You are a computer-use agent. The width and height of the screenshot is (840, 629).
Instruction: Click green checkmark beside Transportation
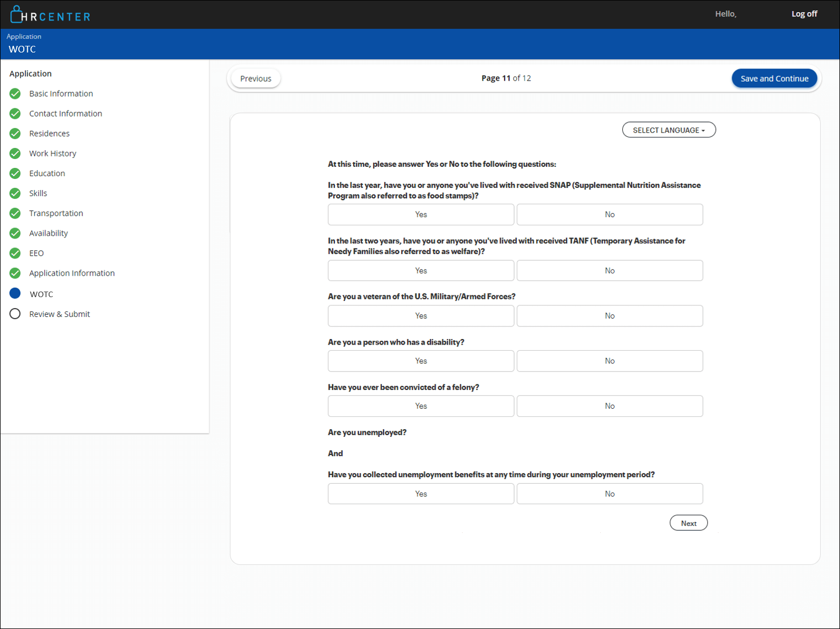click(15, 213)
